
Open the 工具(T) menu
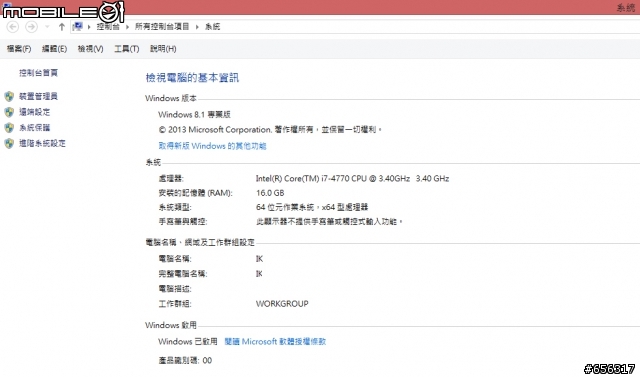point(127,49)
